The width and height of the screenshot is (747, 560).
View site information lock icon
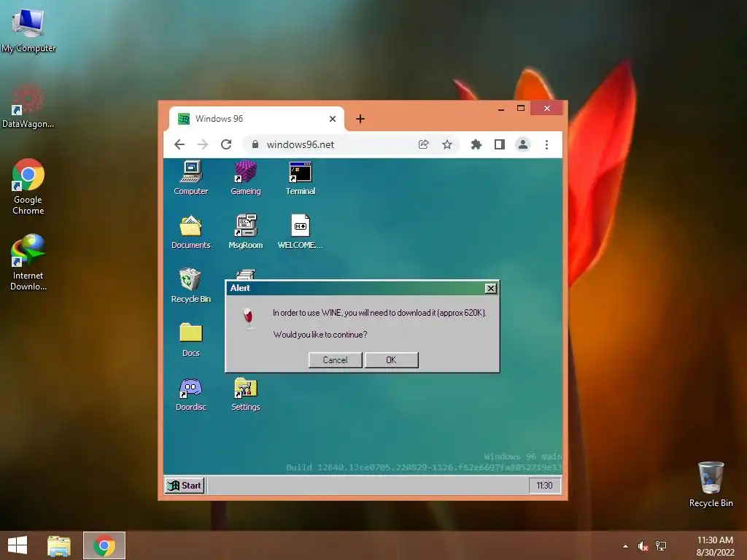point(255,144)
